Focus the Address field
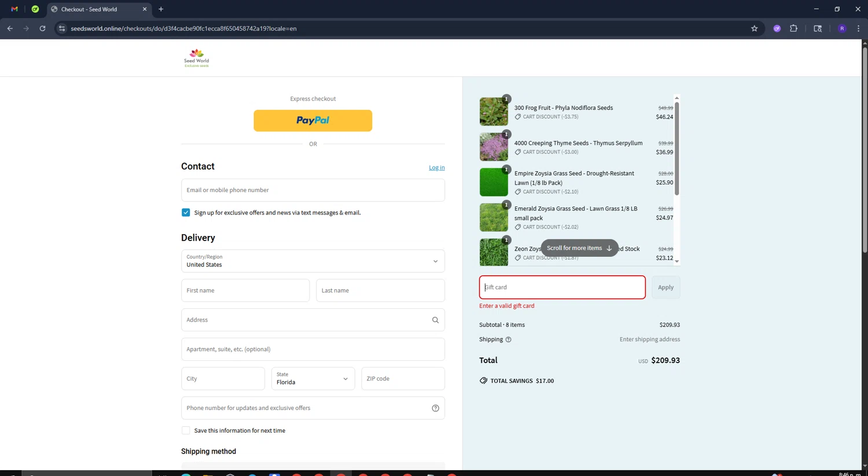This screenshot has width=868, height=476. 312,320
